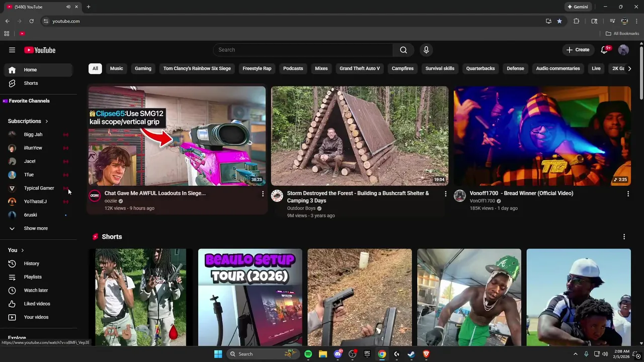The height and width of the screenshot is (362, 644).
Task: Start voice search with microphone icon
Action: 426,50
